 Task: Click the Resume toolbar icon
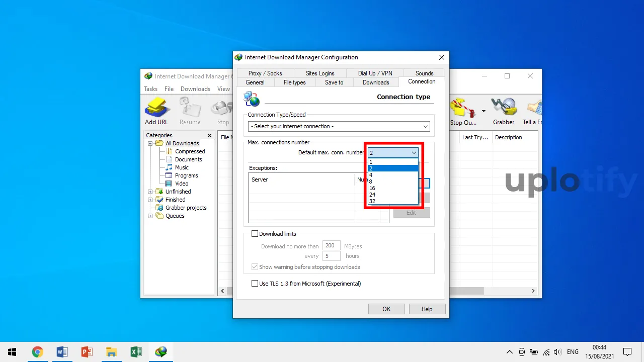190,111
